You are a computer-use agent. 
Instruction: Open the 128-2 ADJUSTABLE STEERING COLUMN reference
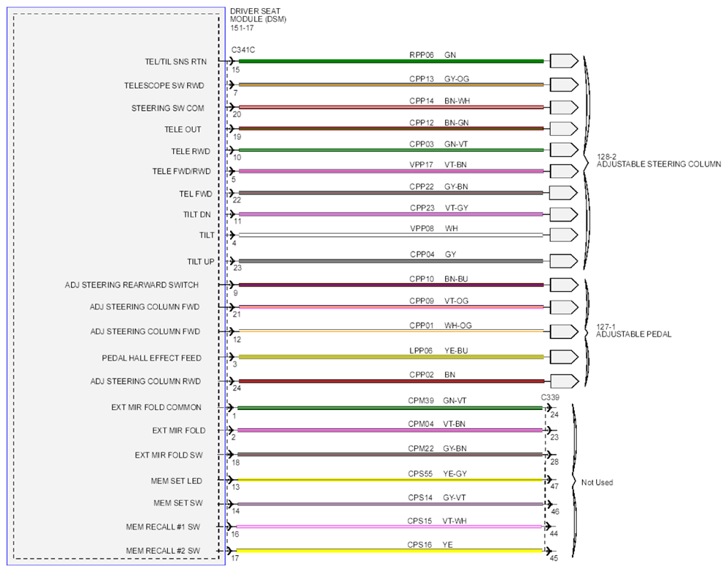click(658, 161)
